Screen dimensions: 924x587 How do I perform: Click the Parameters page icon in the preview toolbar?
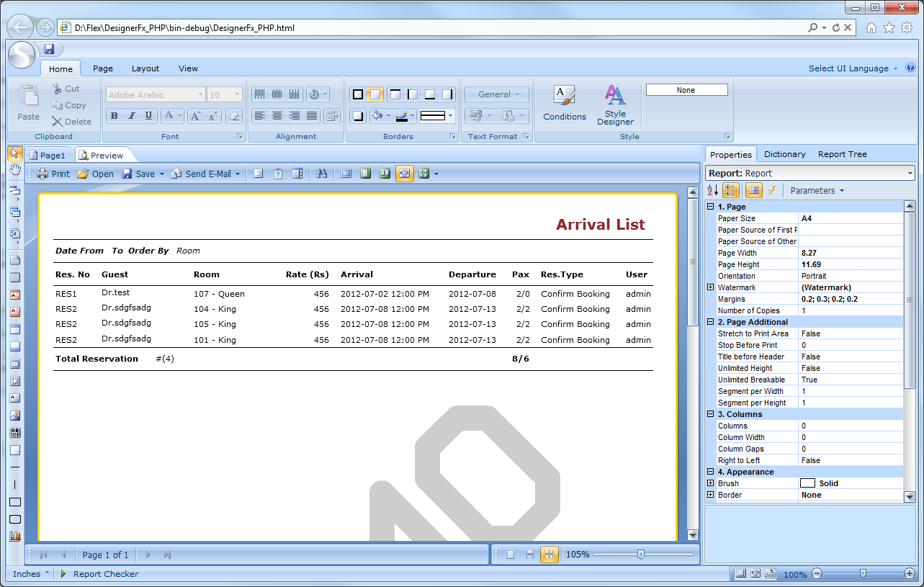click(277, 174)
